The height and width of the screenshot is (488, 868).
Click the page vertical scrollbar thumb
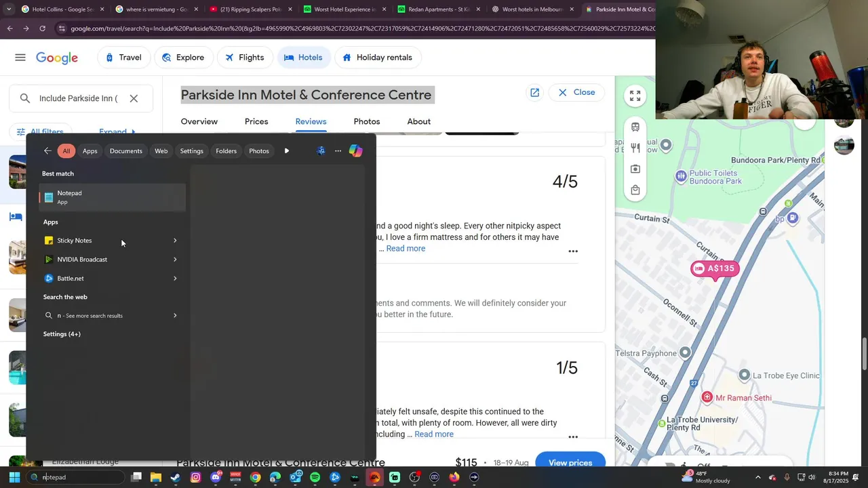(864, 354)
